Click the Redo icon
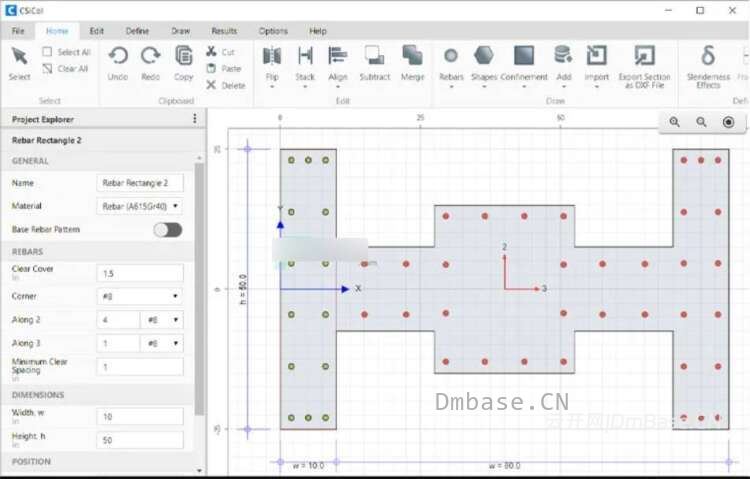The image size is (750, 479). click(150, 56)
